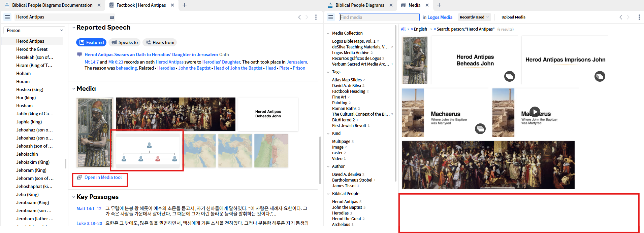644x233 pixels.
Task: Remove the person search filter
Action: tap(435, 29)
